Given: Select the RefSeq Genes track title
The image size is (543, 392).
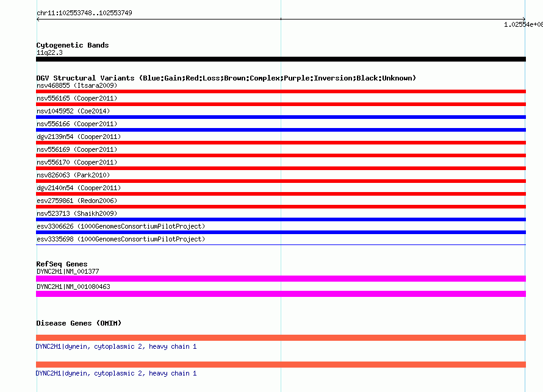Looking at the screenshot, I should 62,264.
